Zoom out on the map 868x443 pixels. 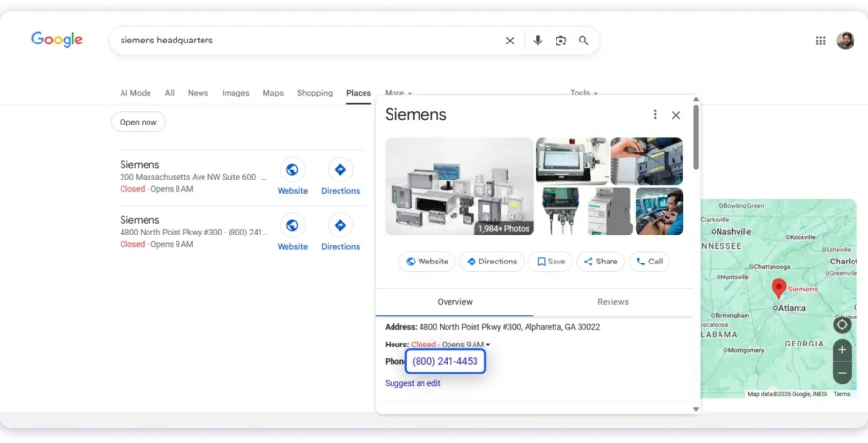[x=842, y=373]
